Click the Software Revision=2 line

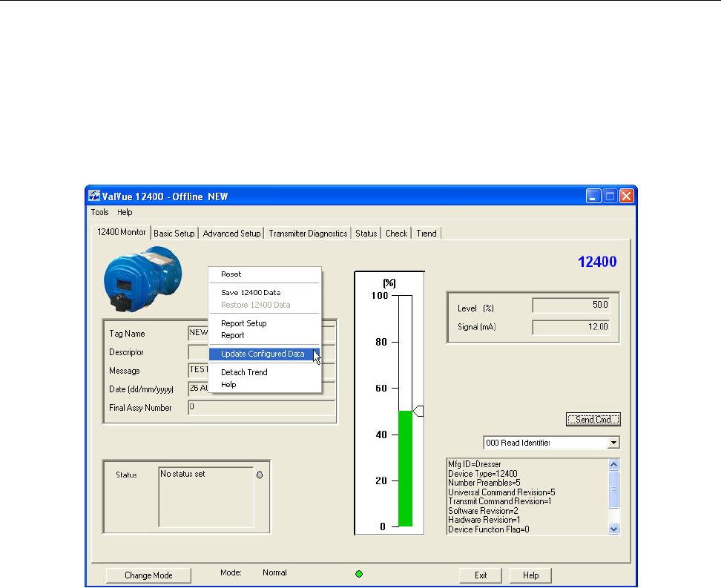coord(484,511)
